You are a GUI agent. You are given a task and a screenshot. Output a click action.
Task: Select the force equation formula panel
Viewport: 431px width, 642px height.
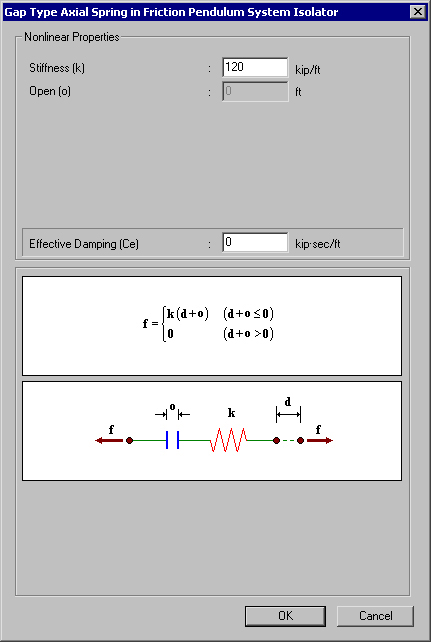tap(212, 326)
